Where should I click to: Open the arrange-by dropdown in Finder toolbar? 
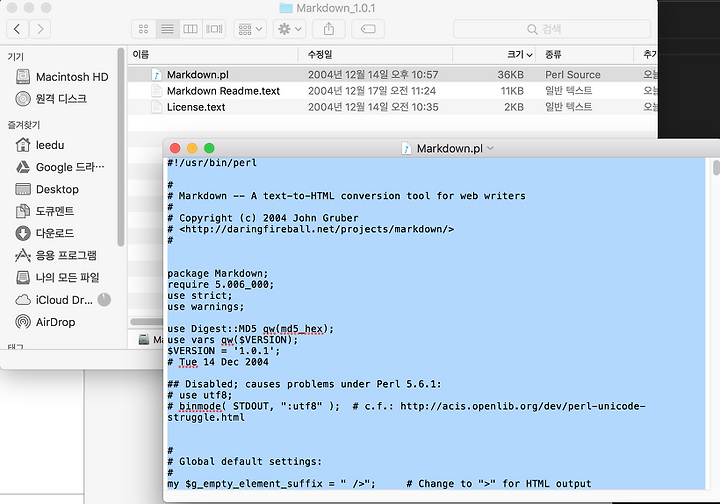pos(250,29)
